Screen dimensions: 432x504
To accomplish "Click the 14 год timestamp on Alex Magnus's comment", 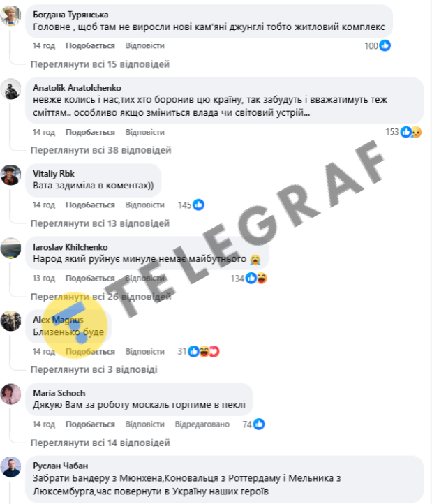I will [x=44, y=351].
